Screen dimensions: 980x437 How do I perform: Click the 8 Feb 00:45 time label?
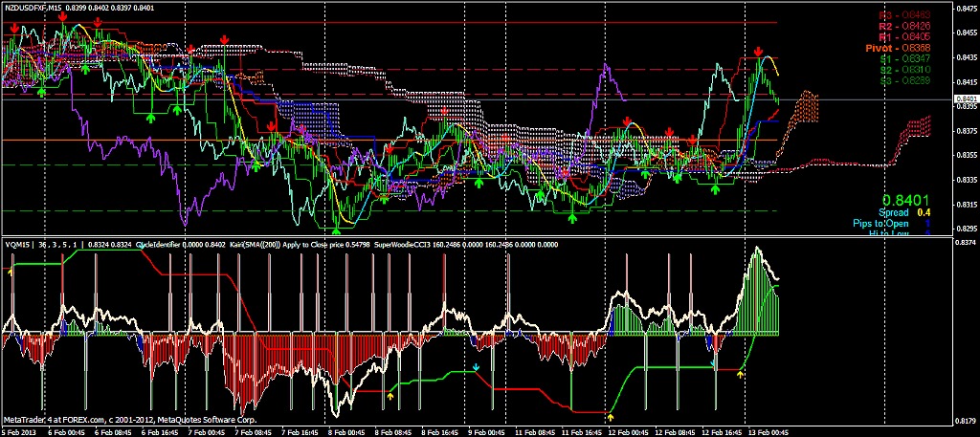pos(348,432)
